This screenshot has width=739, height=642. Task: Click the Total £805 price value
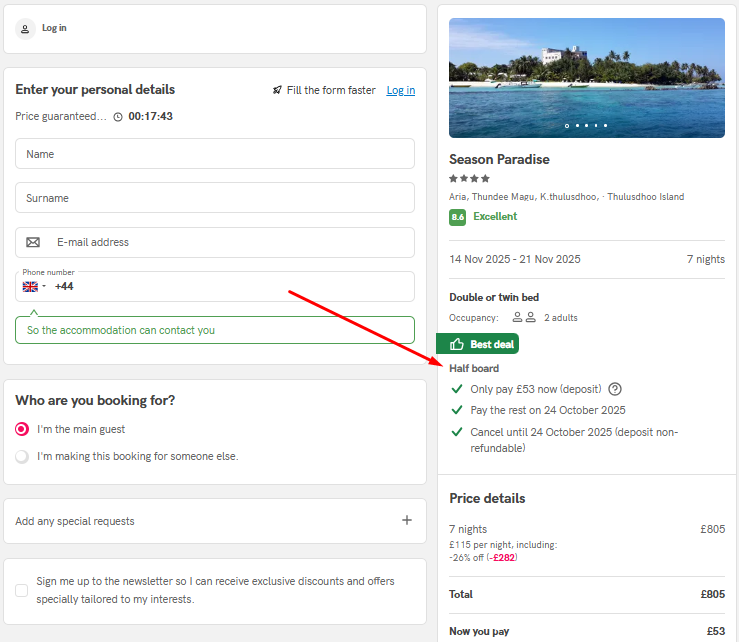tap(713, 594)
